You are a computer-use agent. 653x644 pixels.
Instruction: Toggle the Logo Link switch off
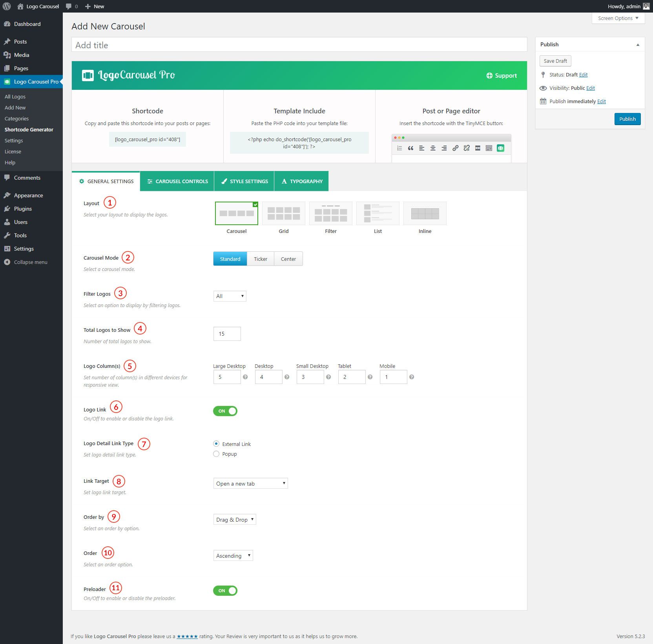[x=225, y=411]
